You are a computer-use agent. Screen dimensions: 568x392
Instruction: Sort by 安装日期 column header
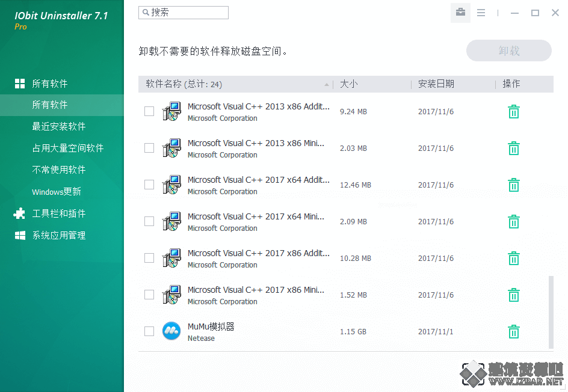[x=454, y=84]
